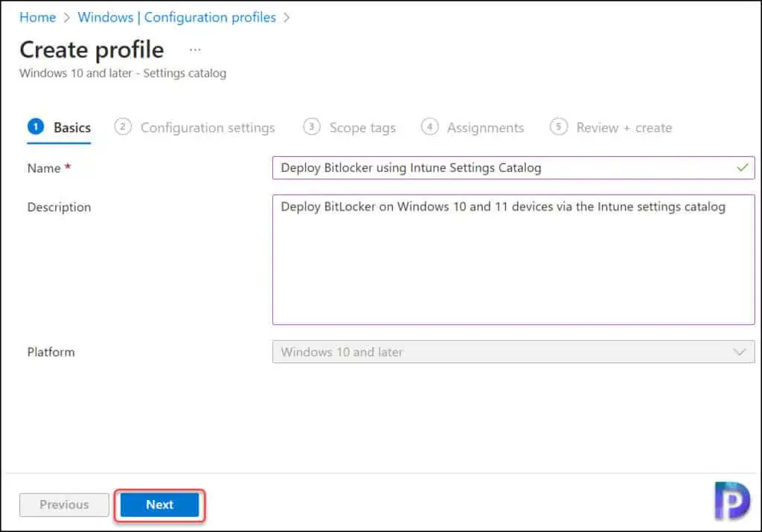
Task: Click the Platform label
Action: click(x=51, y=352)
